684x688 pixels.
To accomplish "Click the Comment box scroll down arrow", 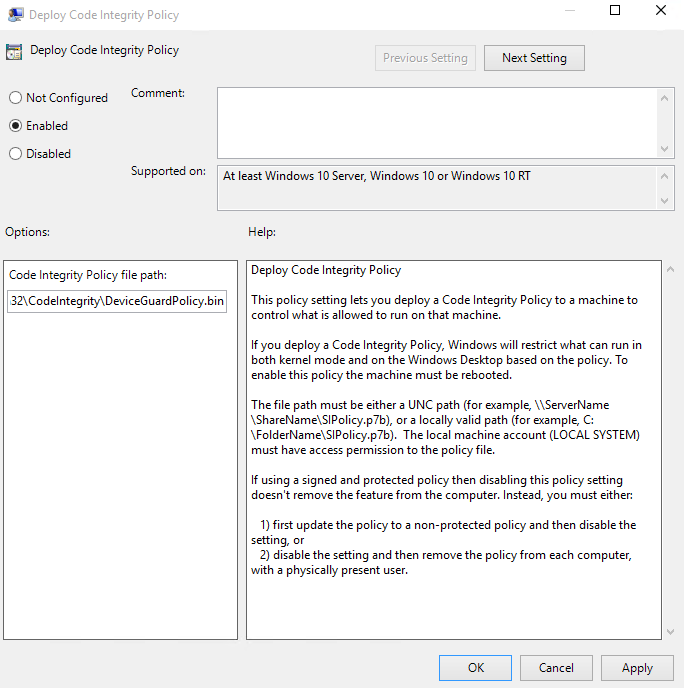I will point(666,147).
